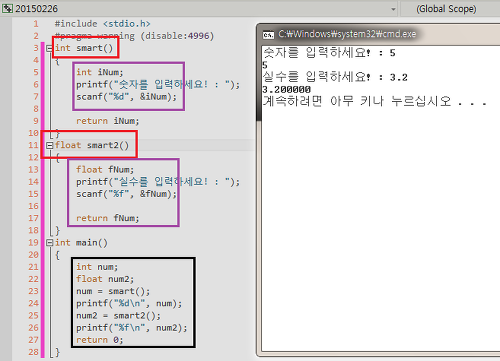The height and width of the screenshot is (361, 500).
Task: Click line number 1 in the gutter
Action: (36, 24)
